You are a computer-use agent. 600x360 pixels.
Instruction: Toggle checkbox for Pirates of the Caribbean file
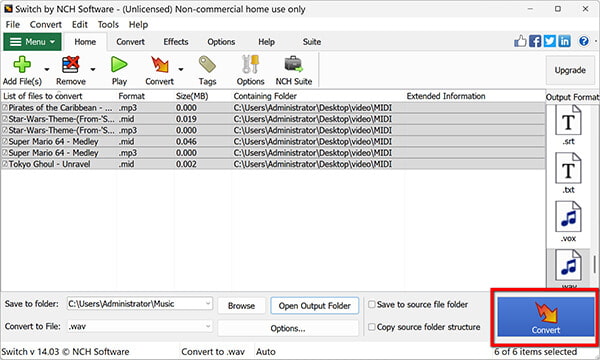tap(5, 108)
